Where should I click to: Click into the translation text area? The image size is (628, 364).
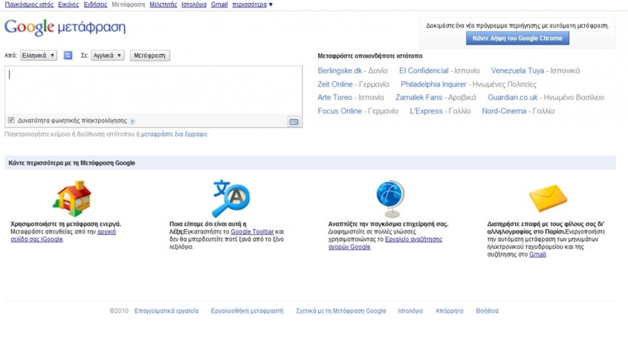[153, 89]
